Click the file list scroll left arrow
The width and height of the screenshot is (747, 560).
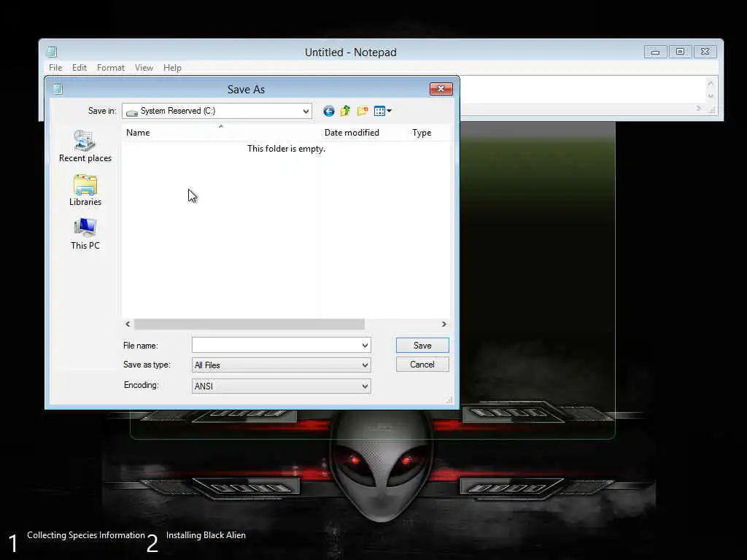tap(128, 324)
